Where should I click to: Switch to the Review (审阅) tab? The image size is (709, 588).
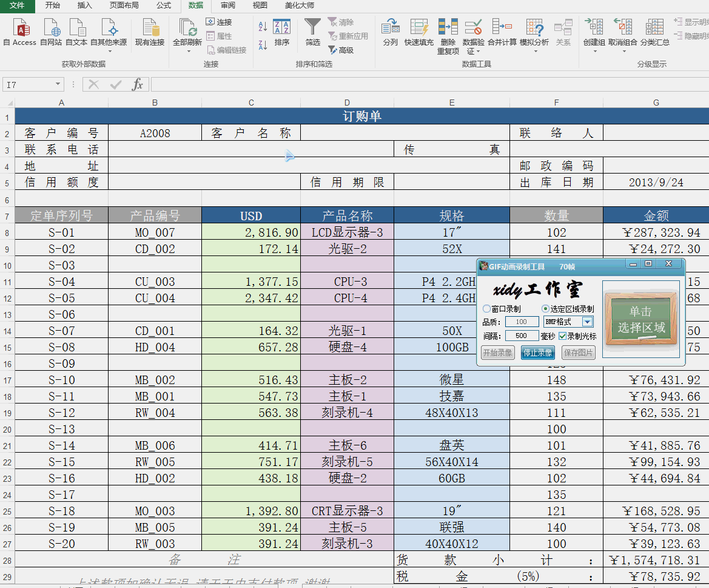tap(228, 5)
